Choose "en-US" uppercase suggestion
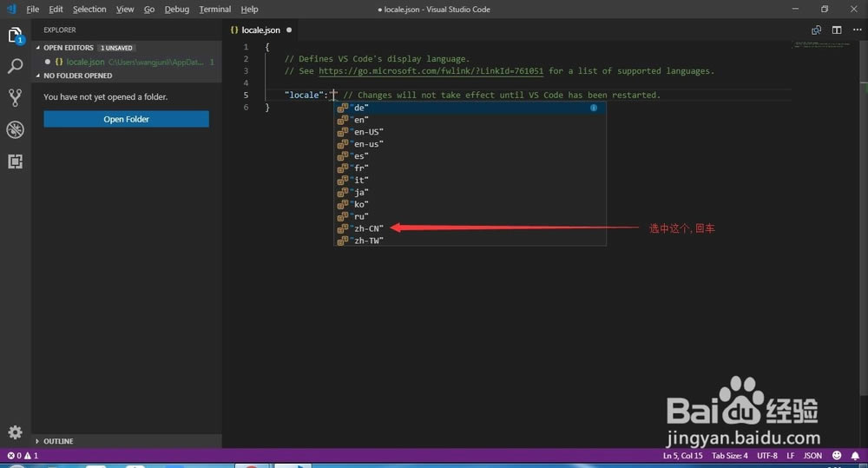 (470, 132)
